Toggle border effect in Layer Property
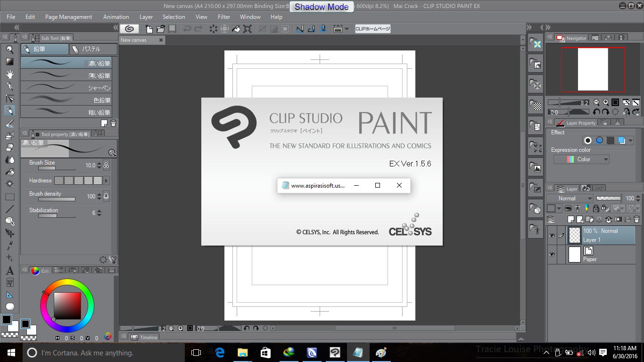Viewport: 644px width, 362px height. point(588,140)
